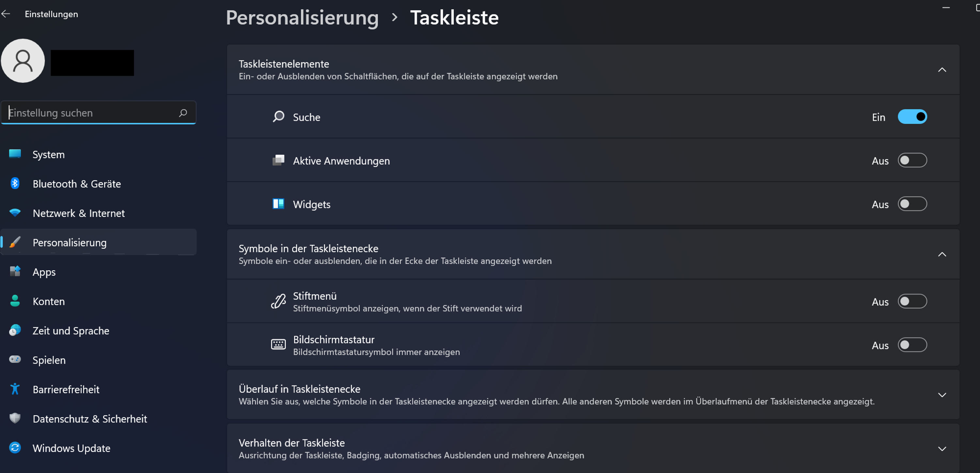Click the Netzwerk & Internet wifi icon
Image resolution: width=980 pixels, height=473 pixels.
click(x=15, y=213)
